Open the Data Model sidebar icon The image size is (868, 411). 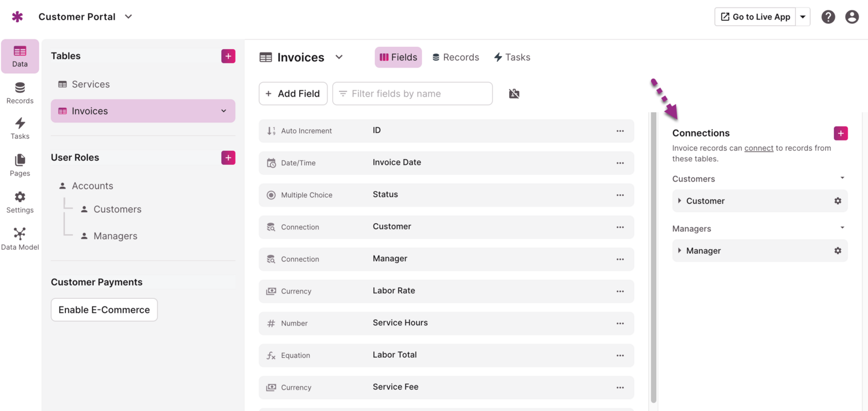point(20,239)
